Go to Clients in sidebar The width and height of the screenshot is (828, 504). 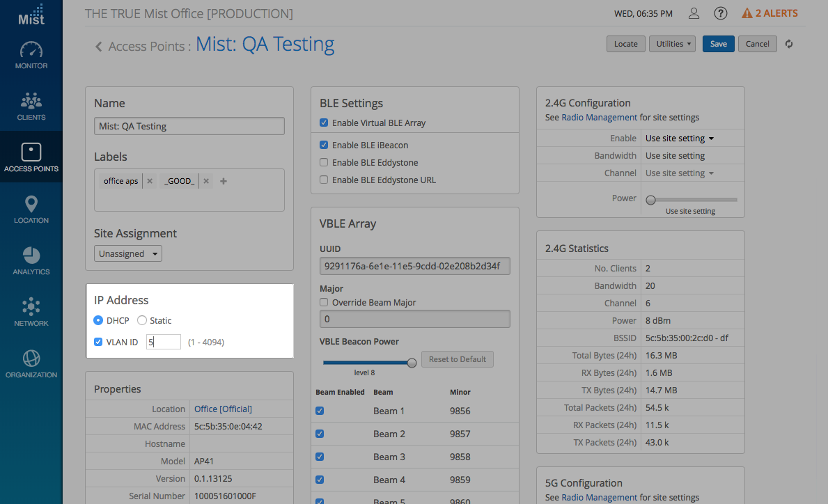coord(31,107)
